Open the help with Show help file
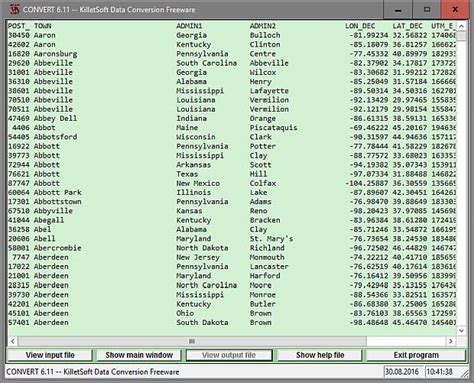The image size is (474, 383). point(320,355)
